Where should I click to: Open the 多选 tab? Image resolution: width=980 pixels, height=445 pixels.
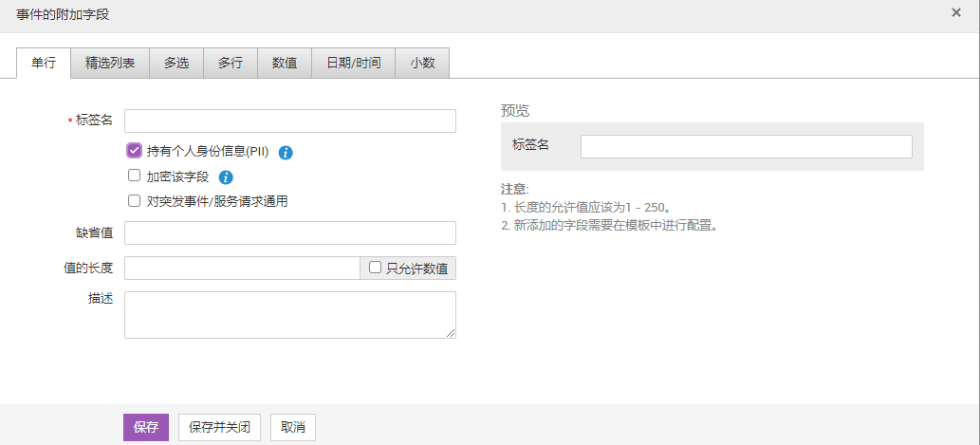click(x=176, y=63)
